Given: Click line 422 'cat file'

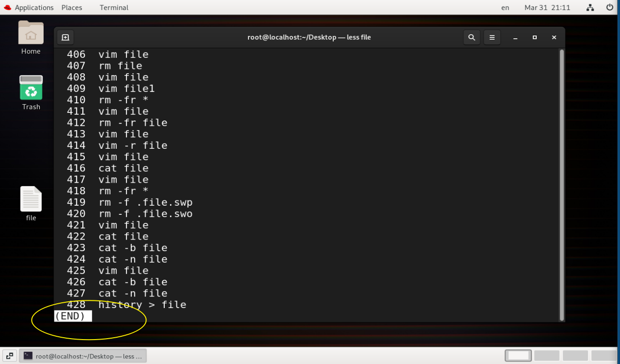Looking at the screenshot, I should tap(107, 236).
